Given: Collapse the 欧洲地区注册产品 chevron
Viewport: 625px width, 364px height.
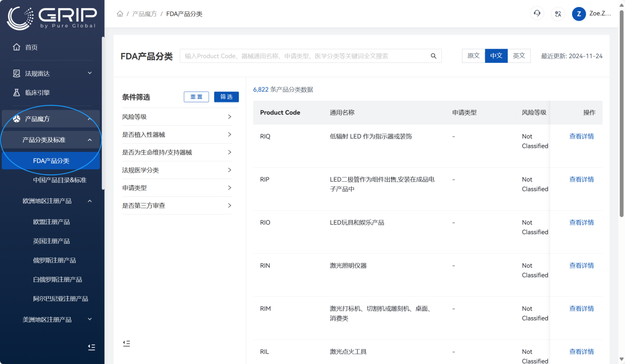Looking at the screenshot, I should point(90,201).
